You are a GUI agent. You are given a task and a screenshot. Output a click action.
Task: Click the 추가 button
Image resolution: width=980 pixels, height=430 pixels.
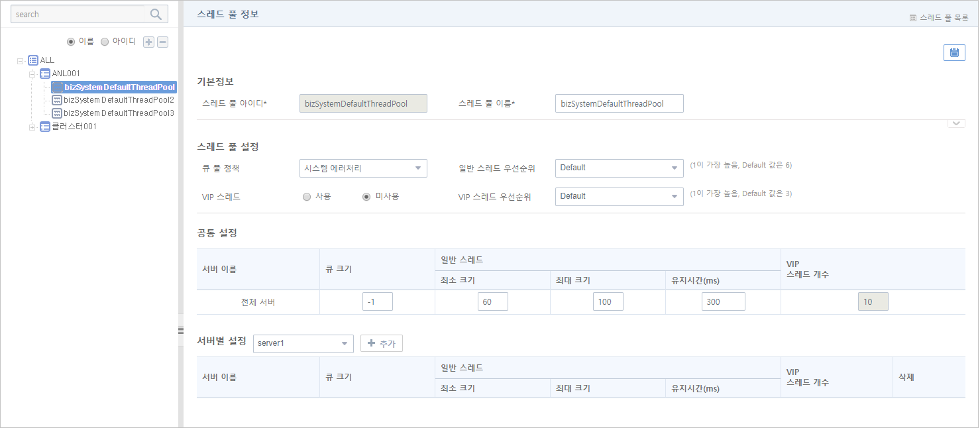(x=382, y=343)
